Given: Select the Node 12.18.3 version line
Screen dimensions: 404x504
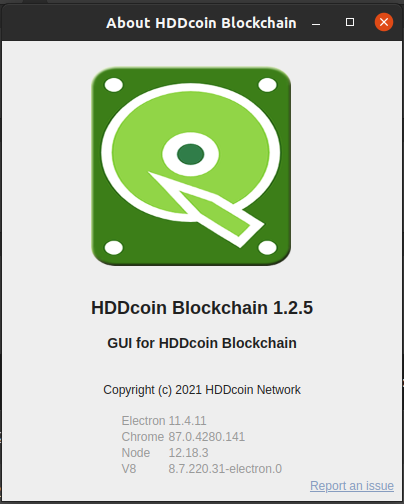Looking at the screenshot, I should tap(165, 453).
